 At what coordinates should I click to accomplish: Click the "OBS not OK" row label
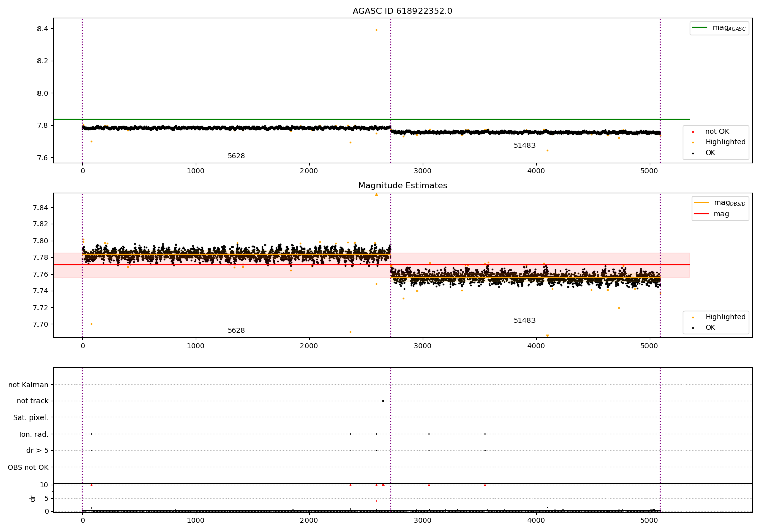click(x=28, y=467)
